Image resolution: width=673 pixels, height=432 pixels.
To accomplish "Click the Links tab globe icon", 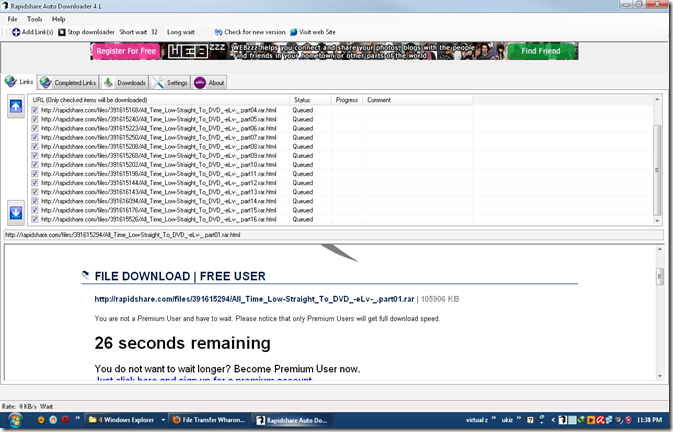I will click(x=11, y=82).
